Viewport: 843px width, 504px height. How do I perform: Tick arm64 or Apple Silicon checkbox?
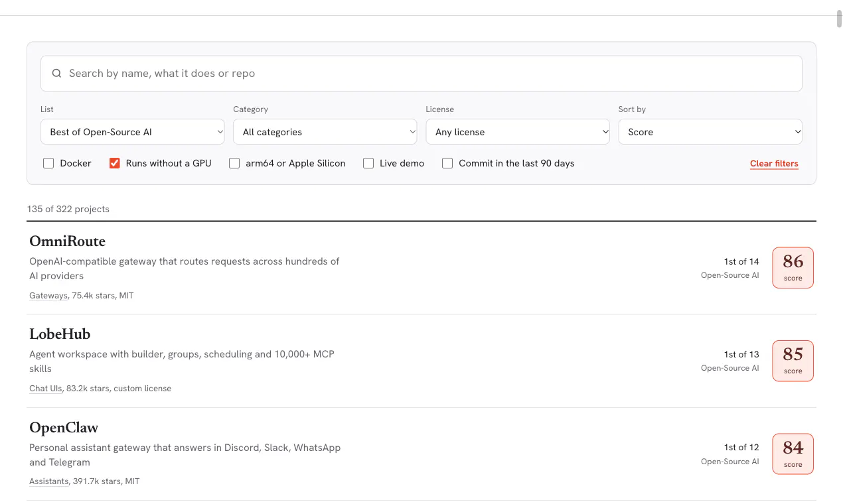click(234, 163)
